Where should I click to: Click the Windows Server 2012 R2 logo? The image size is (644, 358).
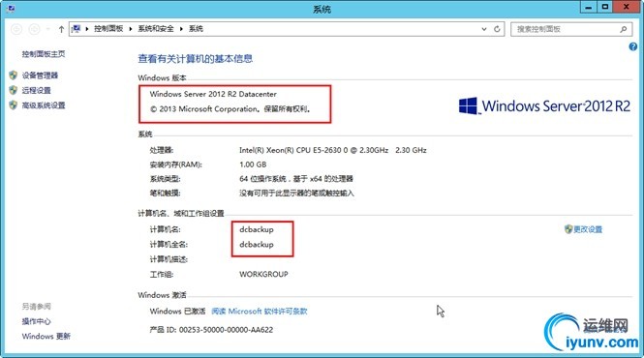[544, 105]
